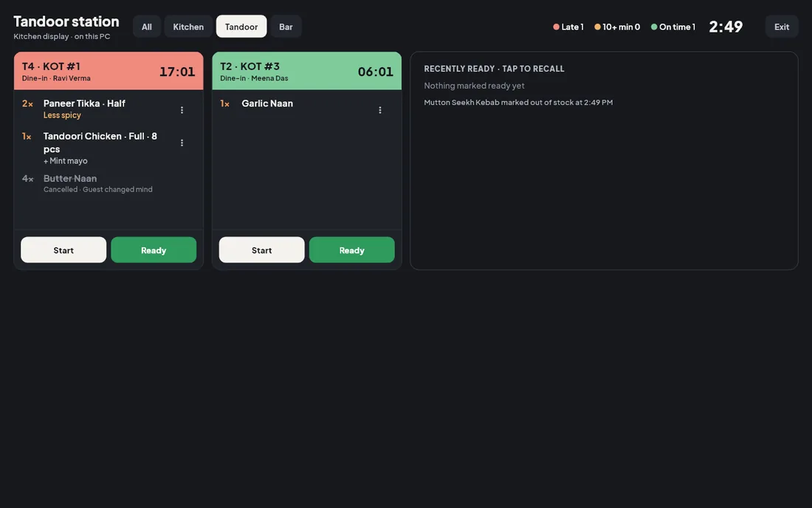
Task: Select the Tandoori Chicken · Full item
Action: [x=100, y=143]
